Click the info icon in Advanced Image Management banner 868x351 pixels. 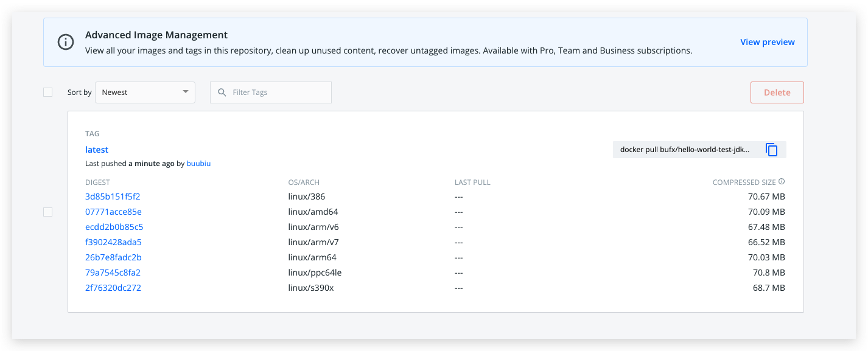[65, 42]
